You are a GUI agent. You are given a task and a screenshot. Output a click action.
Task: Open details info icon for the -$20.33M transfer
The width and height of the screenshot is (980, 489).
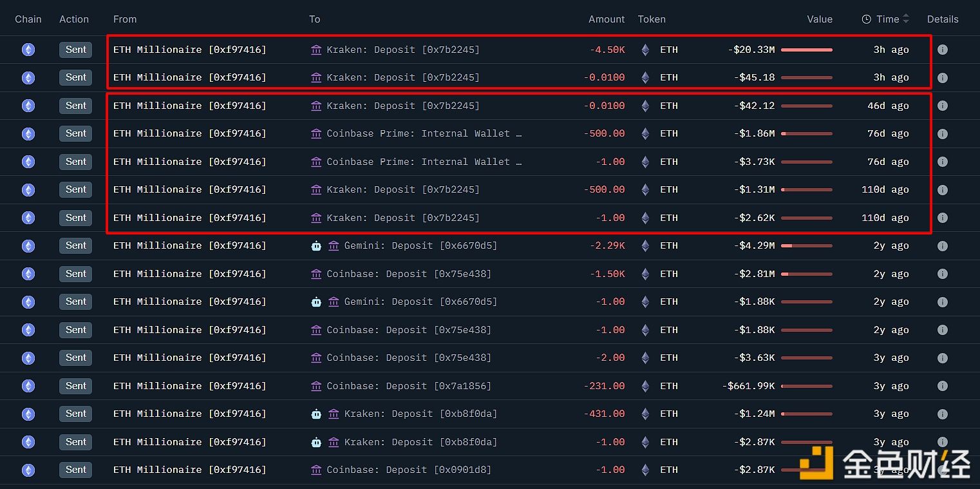tap(942, 50)
